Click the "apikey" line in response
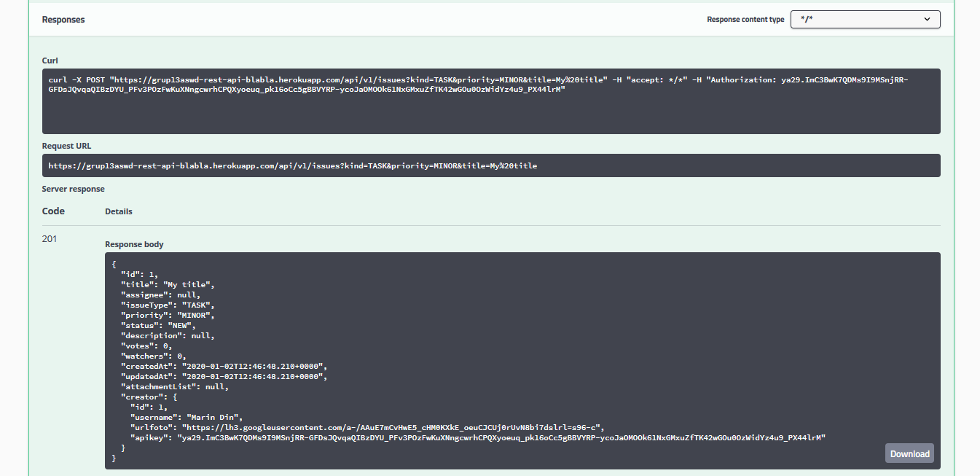Image resolution: width=980 pixels, height=476 pixels. click(479, 437)
